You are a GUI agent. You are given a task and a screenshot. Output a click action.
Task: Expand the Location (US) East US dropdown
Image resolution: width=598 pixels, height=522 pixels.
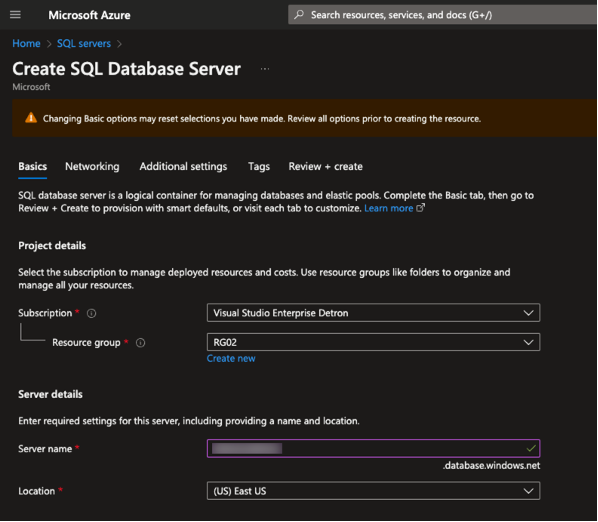tap(373, 491)
